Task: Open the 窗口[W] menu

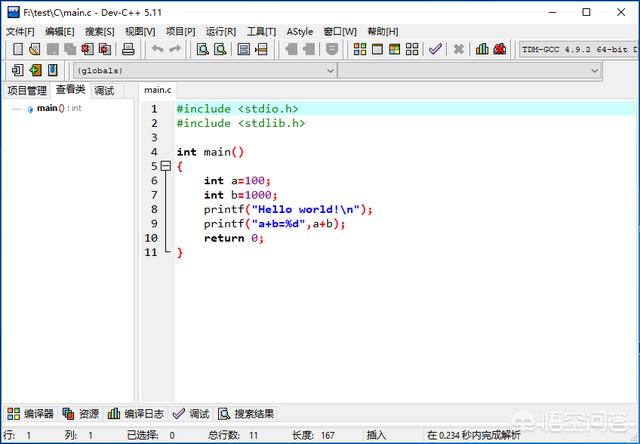Action: (340, 31)
